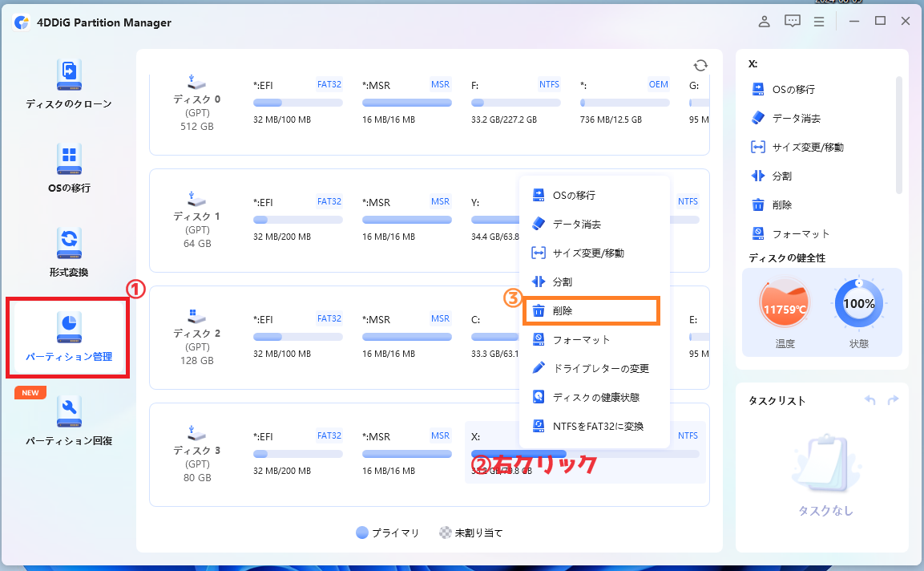Click the プライマリ legend marker

361,533
